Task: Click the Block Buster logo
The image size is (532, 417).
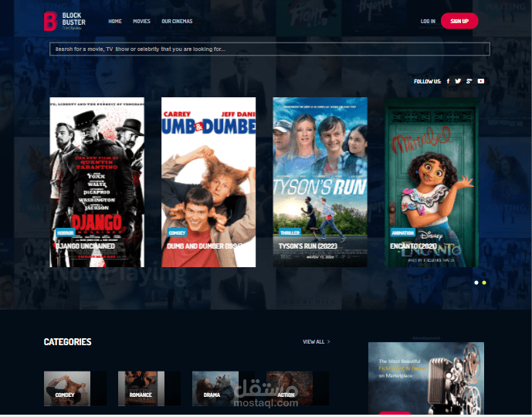Action: tap(64, 21)
